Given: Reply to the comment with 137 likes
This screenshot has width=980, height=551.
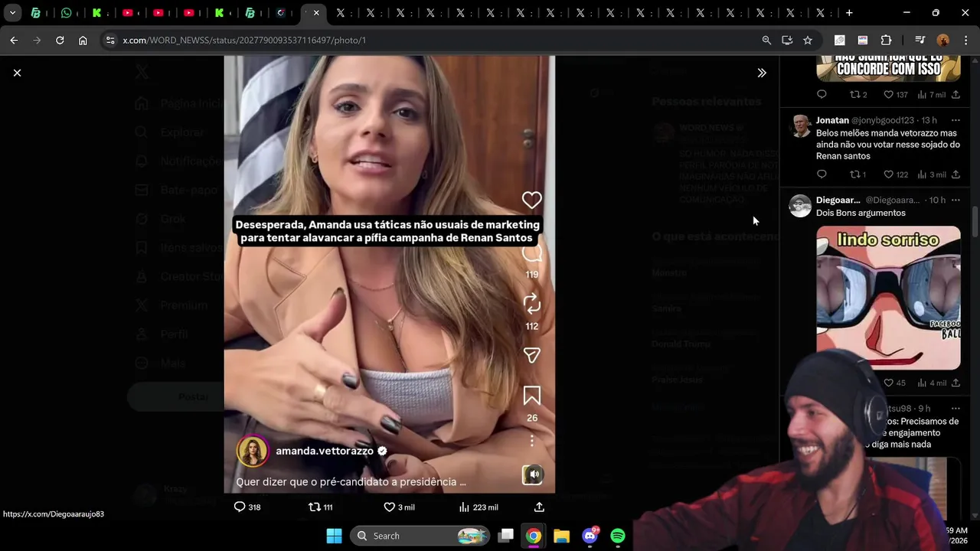Looking at the screenshot, I should 822,94.
